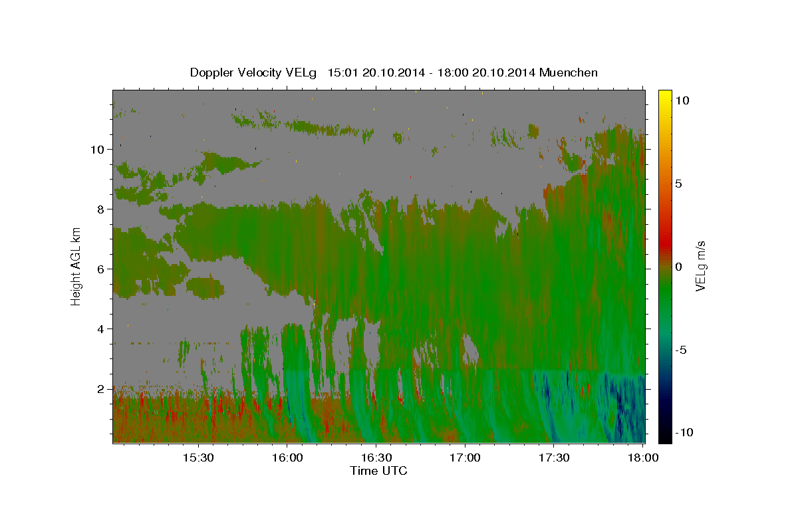The width and height of the screenshot is (798, 532).
Task: Click the plot title 'Doppler Velocity VELg'
Action: click(253, 72)
